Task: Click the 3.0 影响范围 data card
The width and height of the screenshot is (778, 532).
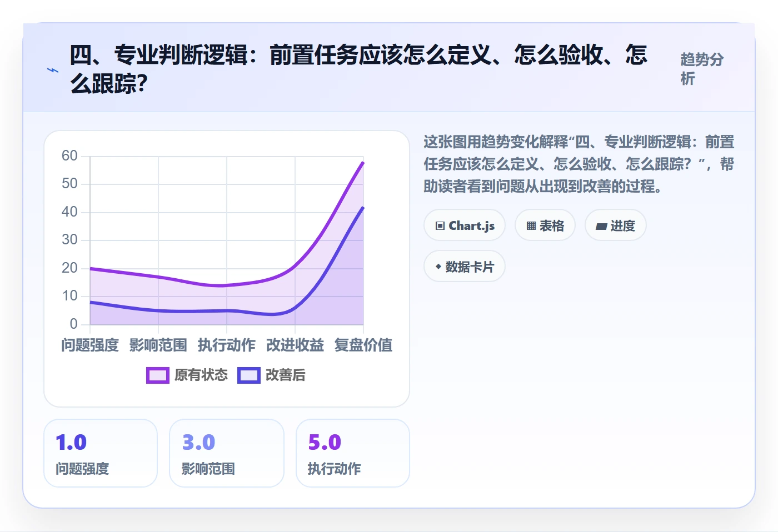Action: pyautogui.click(x=227, y=453)
